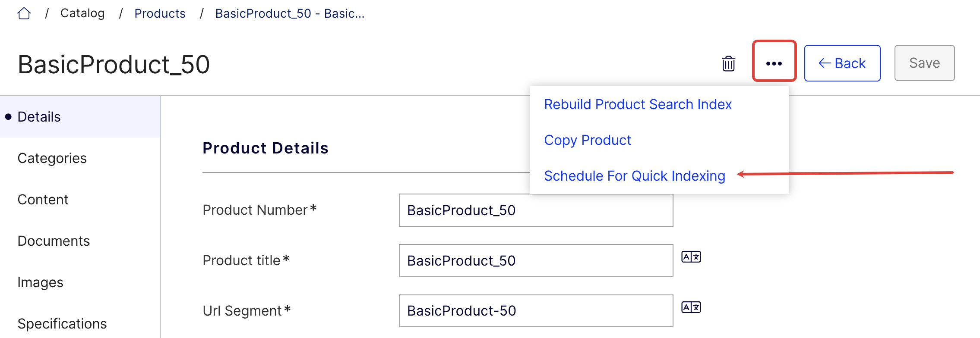Click the Back button
The image size is (980, 338).
(842, 63)
